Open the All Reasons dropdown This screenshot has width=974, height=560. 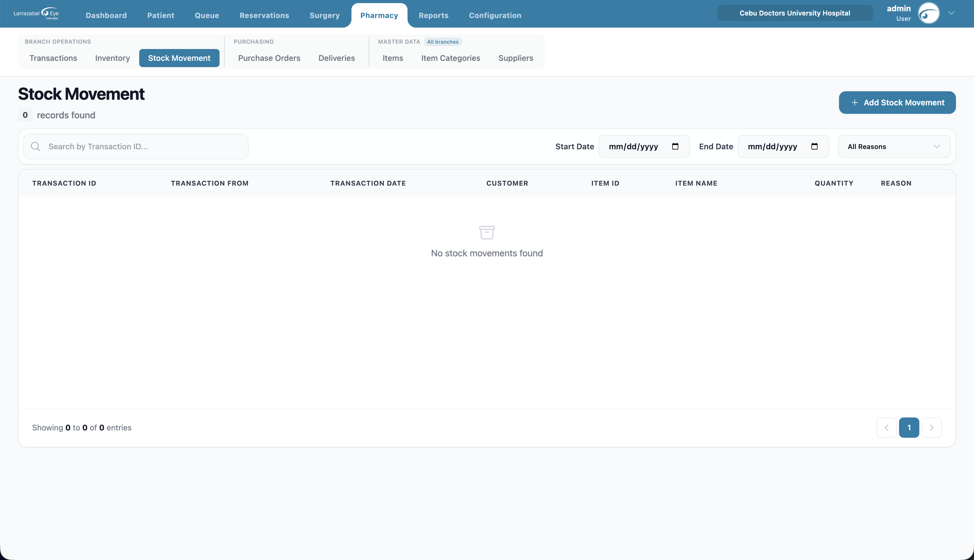(x=894, y=146)
